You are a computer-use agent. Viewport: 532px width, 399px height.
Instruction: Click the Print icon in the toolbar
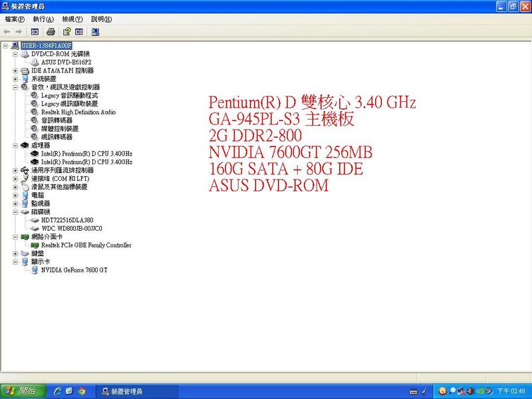tap(51, 32)
